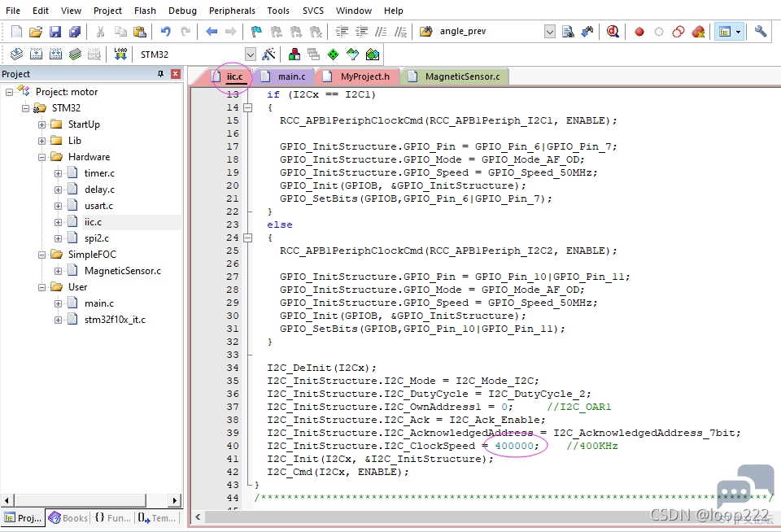Pin the Project panel with the pushpin
Image resolution: width=781 pixels, height=532 pixels.
click(160, 74)
